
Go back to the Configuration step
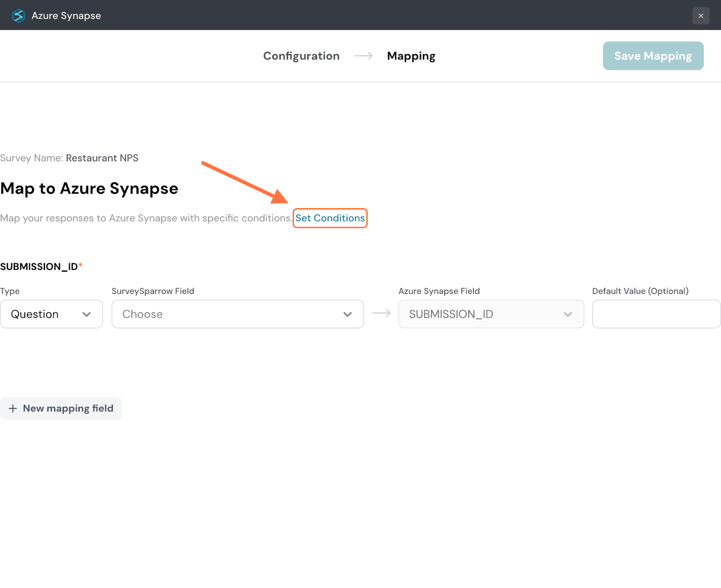(x=301, y=56)
